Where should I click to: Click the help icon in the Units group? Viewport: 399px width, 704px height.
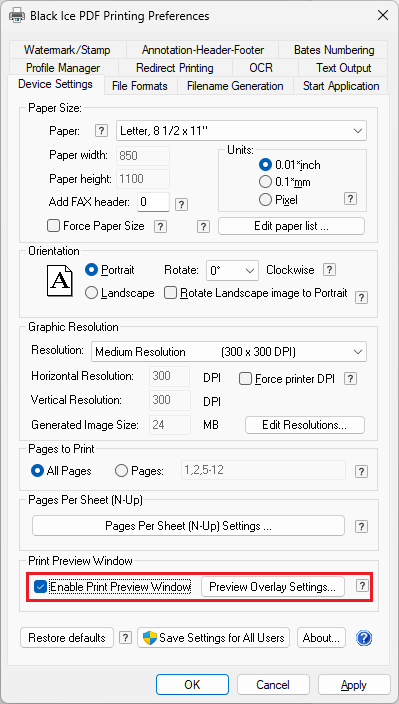[x=350, y=199]
